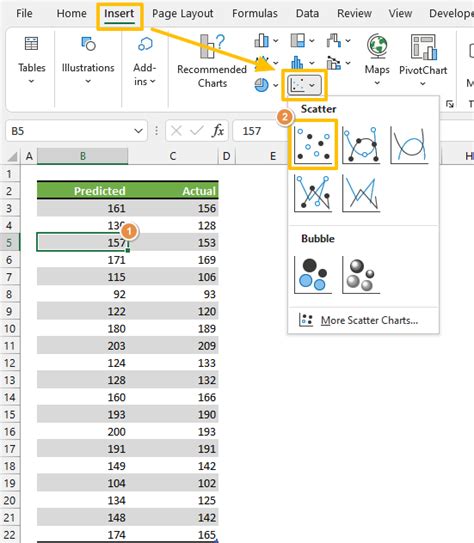Select cell with predicted value 92
Viewport: 474px width, 543px height.
82,294
